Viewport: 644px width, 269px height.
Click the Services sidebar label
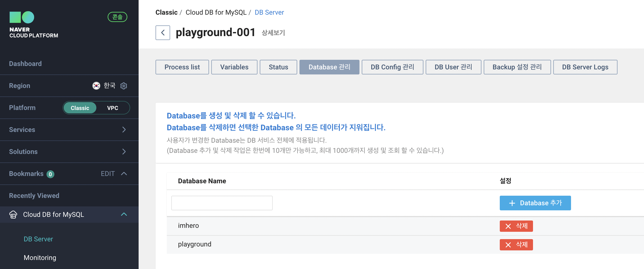tap(22, 130)
